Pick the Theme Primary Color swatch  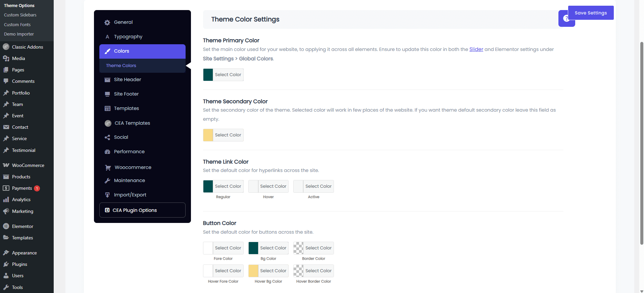(208, 75)
